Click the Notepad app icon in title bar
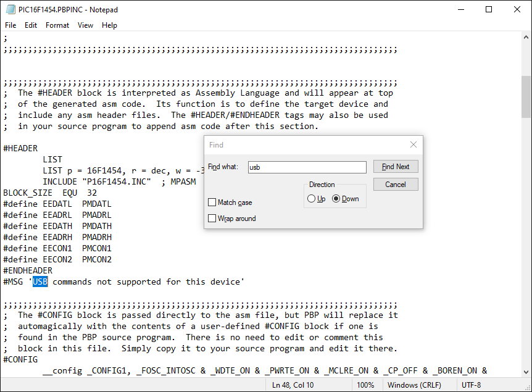The width and height of the screenshot is (532, 392). click(10, 10)
